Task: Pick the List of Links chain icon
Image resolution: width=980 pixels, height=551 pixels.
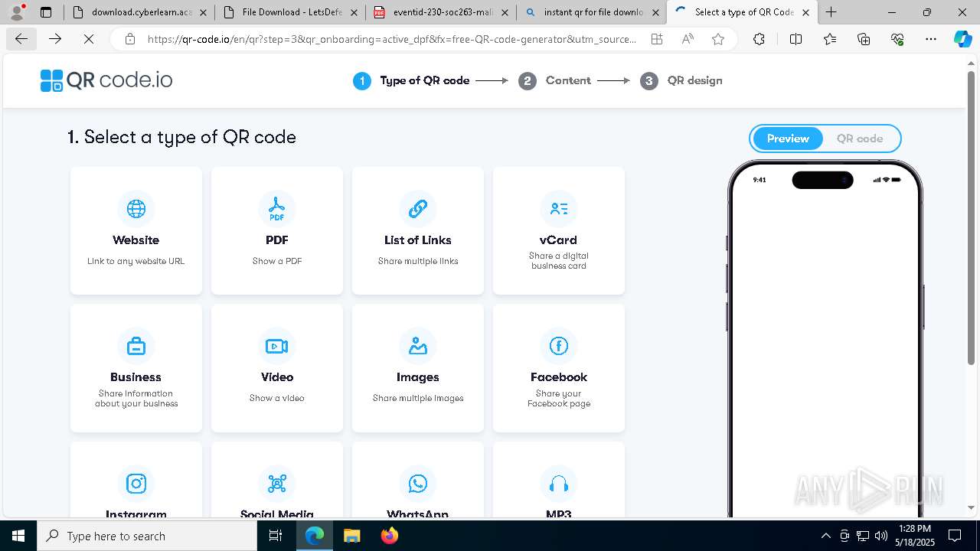Action: click(x=418, y=208)
